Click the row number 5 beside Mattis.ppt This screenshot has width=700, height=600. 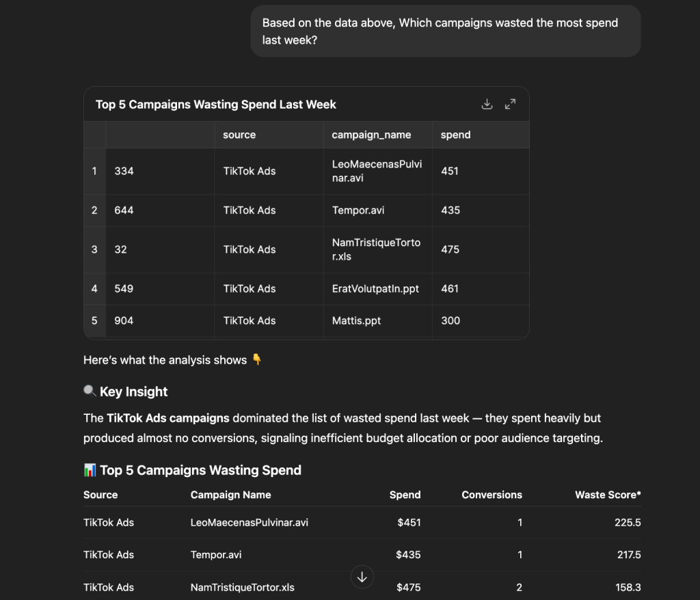click(94, 321)
